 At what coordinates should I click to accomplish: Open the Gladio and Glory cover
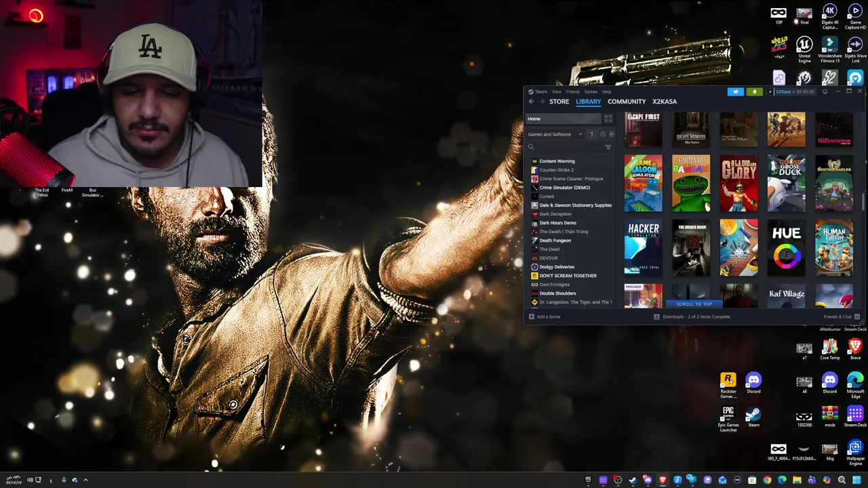click(738, 183)
